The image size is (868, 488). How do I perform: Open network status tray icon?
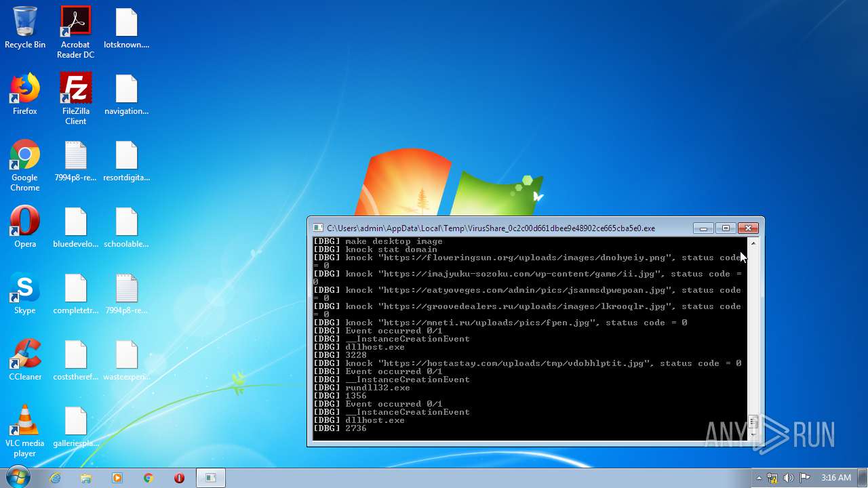pyautogui.click(x=772, y=478)
